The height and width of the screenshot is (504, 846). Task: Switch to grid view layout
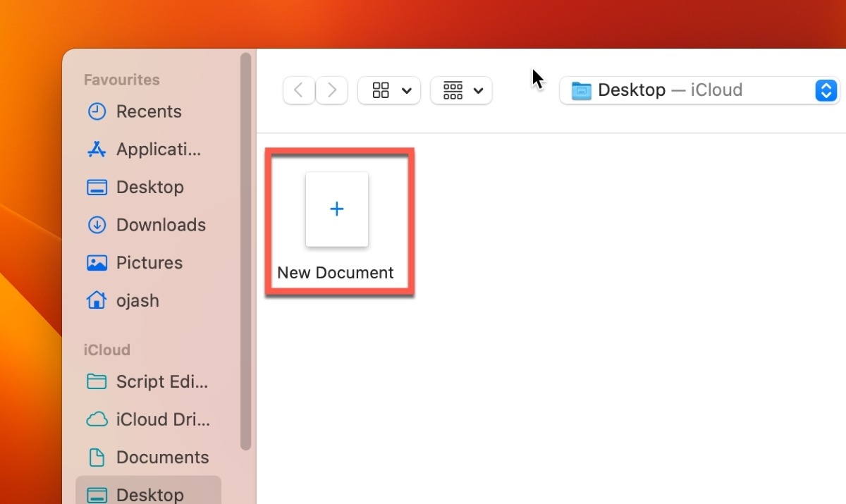pos(380,90)
